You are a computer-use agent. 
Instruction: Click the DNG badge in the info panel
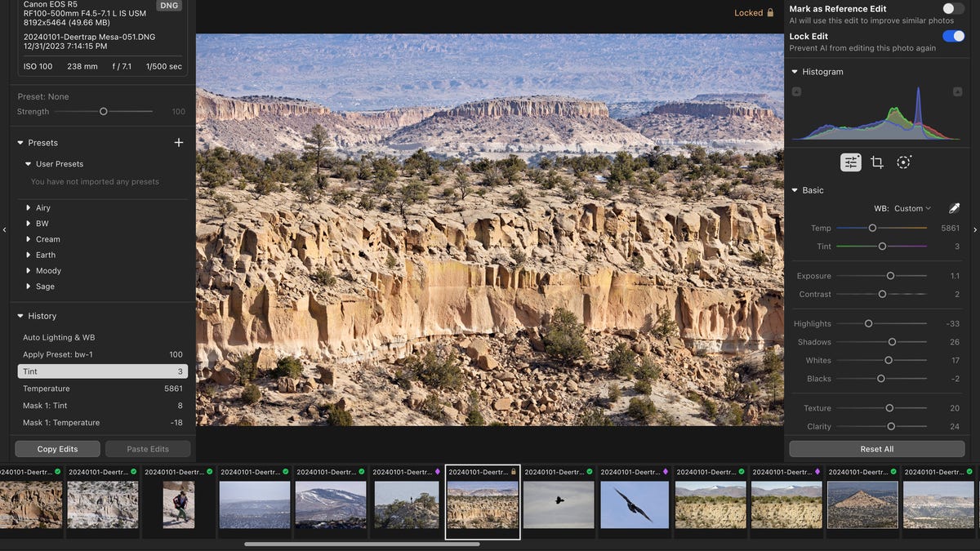click(x=169, y=5)
